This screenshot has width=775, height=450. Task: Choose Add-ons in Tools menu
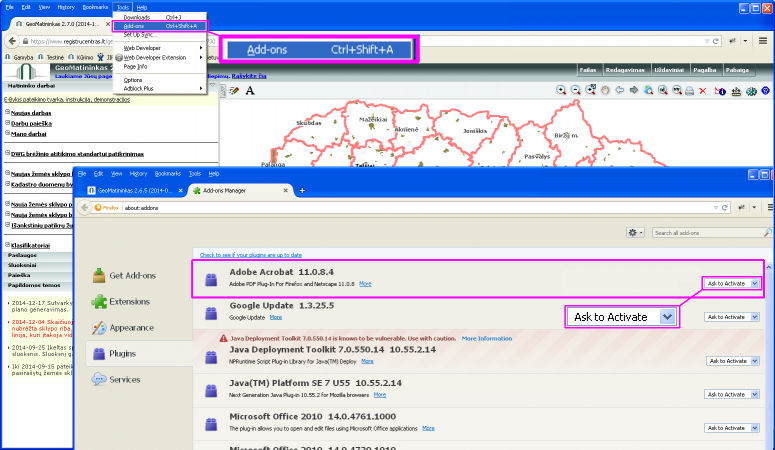click(x=160, y=26)
